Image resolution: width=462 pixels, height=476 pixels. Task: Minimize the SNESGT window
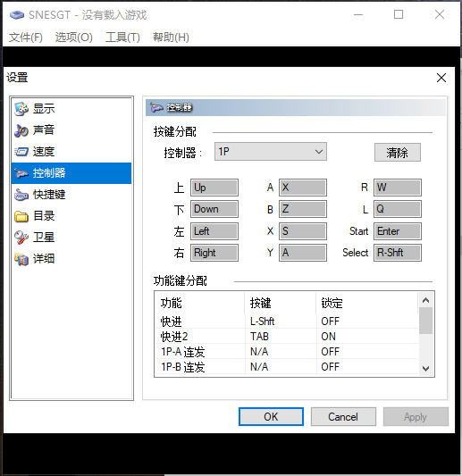click(358, 14)
